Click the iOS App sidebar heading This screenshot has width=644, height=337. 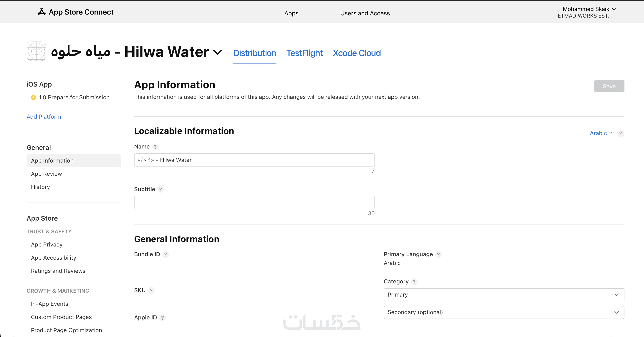pos(39,85)
